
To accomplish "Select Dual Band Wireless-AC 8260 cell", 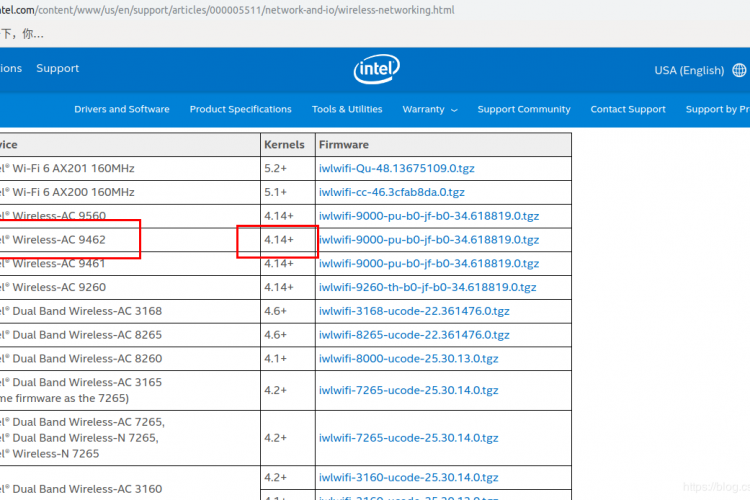I will pos(130,359).
